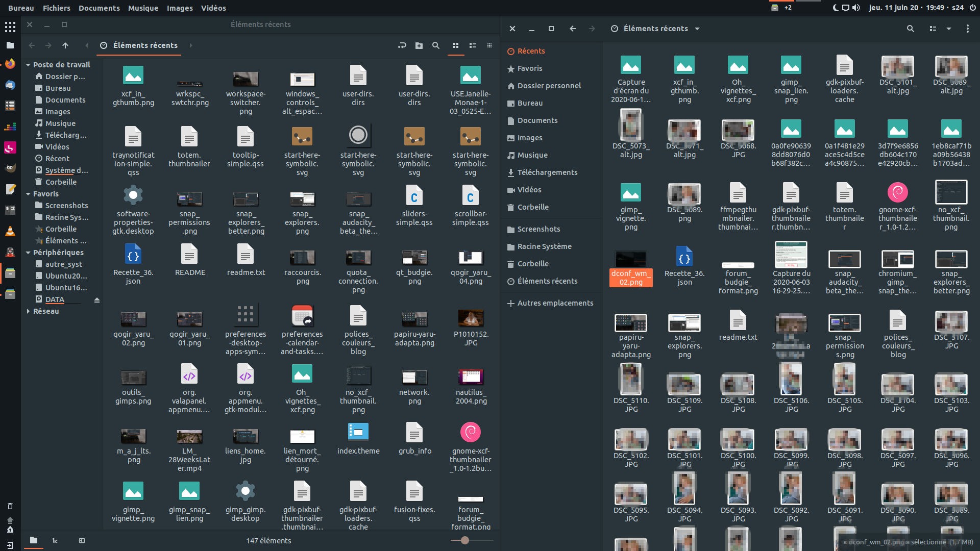Open the Fichiers menu
The height and width of the screenshot is (551, 980).
[56, 8]
